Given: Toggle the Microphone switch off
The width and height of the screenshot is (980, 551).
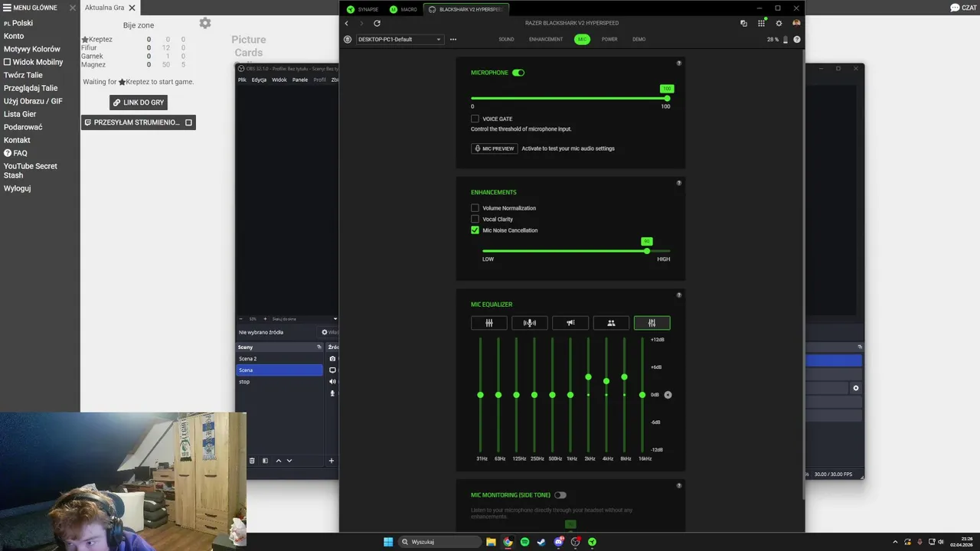Looking at the screenshot, I should click(x=518, y=73).
